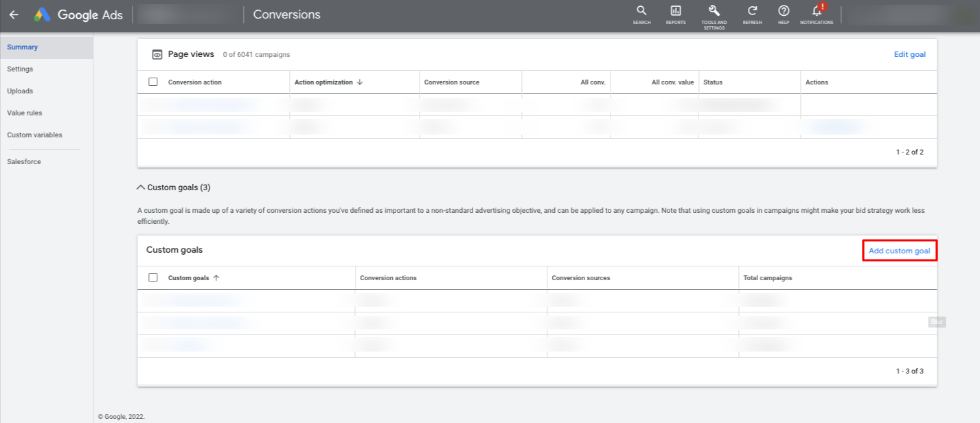Click the Status column header
This screenshot has height=423, width=980.
(x=713, y=82)
